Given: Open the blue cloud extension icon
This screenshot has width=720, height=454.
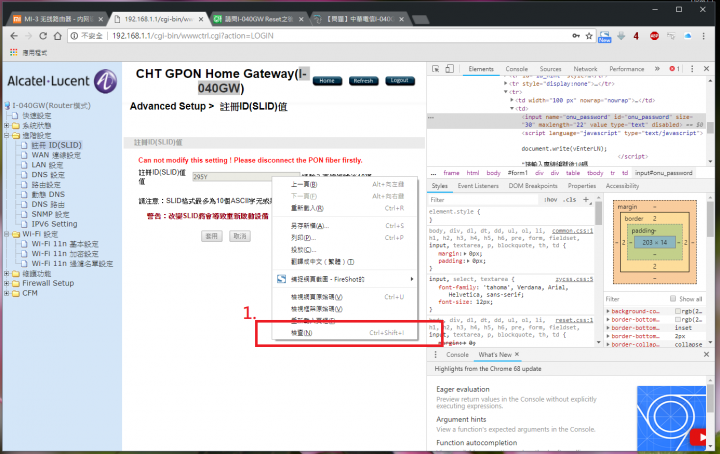Looking at the screenshot, I should point(687,36).
